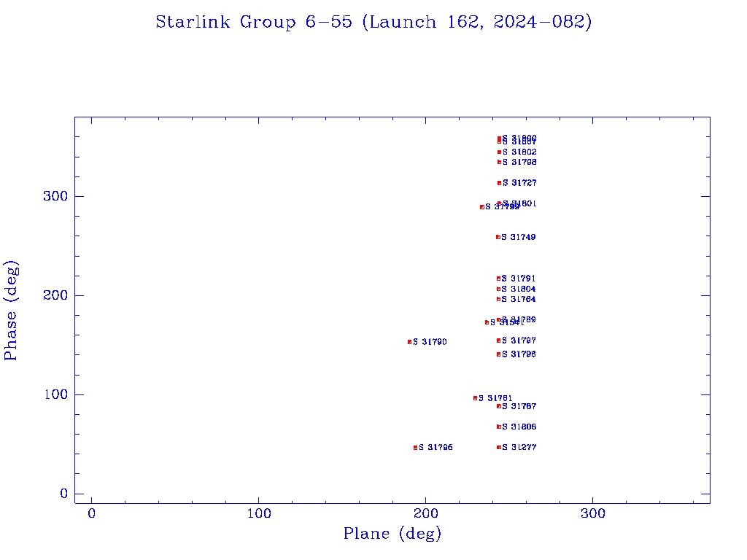The image size is (747, 560).
Task: Click the 'Phase (deg)' y-axis label
Action: 11,310
